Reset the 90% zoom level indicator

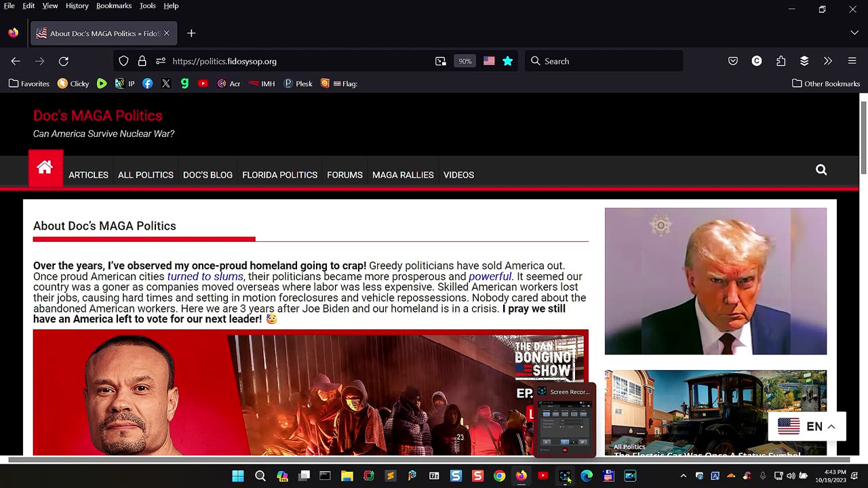click(465, 61)
